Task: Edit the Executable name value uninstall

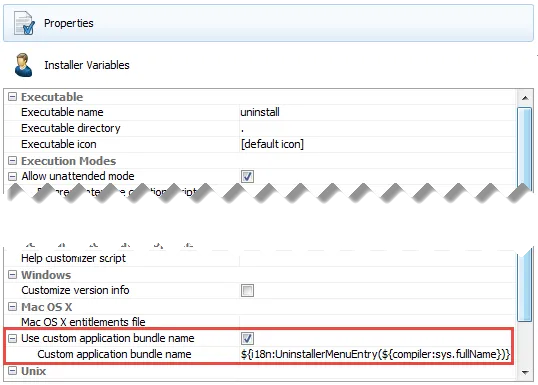Action: click(377, 112)
